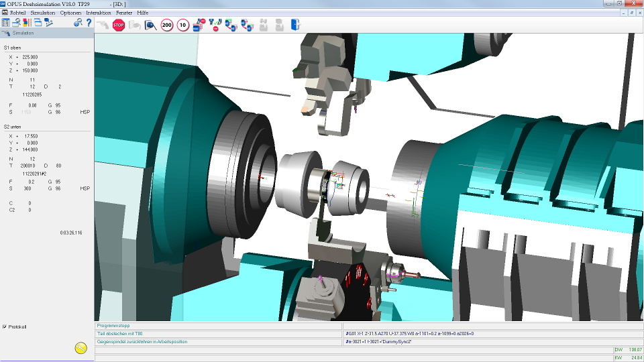This screenshot has width=644, height=362.
Task: Click the cascade windows icon
Action: 38,23
